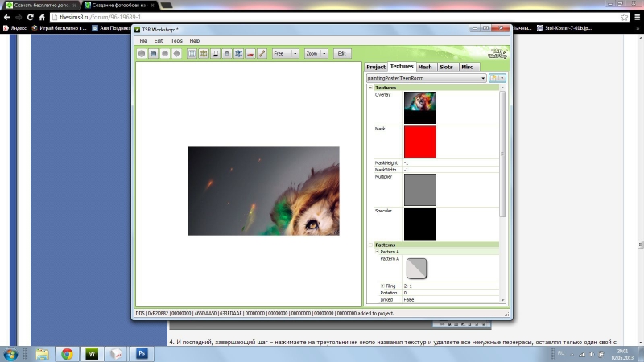Open the Яндекс bookmark
Screen dimensions: 644x362
[14, 28]
